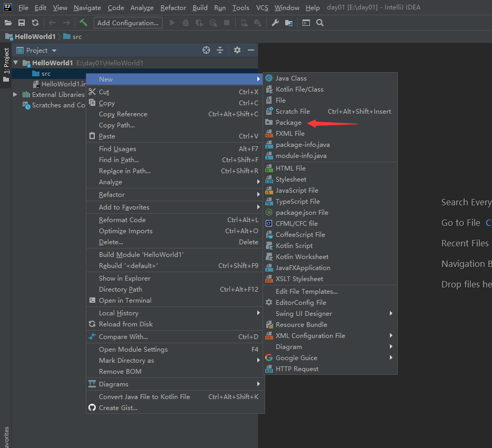The height and width of the screenshot is (448, 492).
Task: Click HelloWorld1 breadcrumb in navigation bar
Action: coord(31,37)
